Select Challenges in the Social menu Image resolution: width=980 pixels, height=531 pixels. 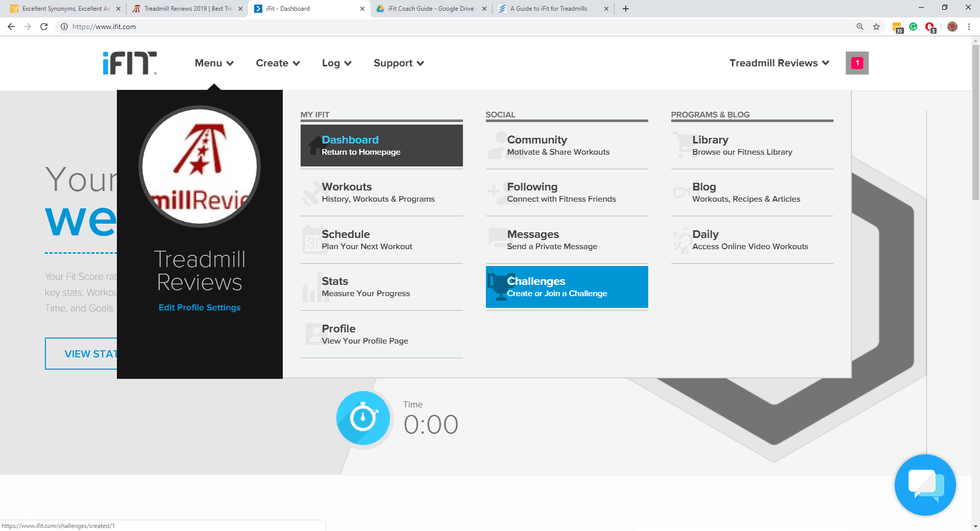[567, 287]
